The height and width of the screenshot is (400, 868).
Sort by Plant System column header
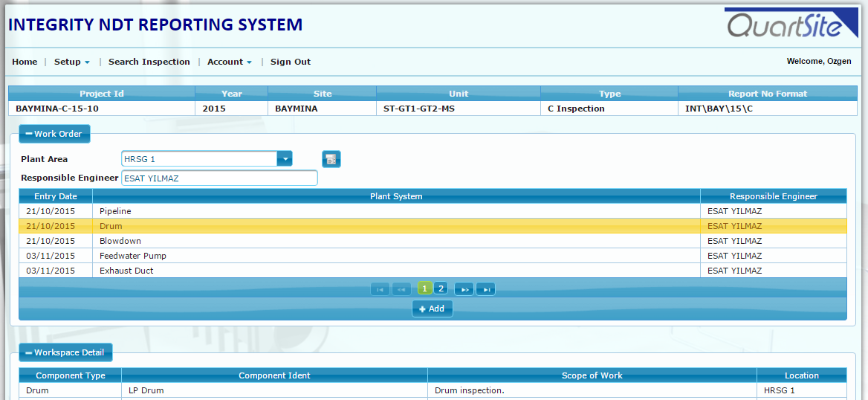(396, 196)
